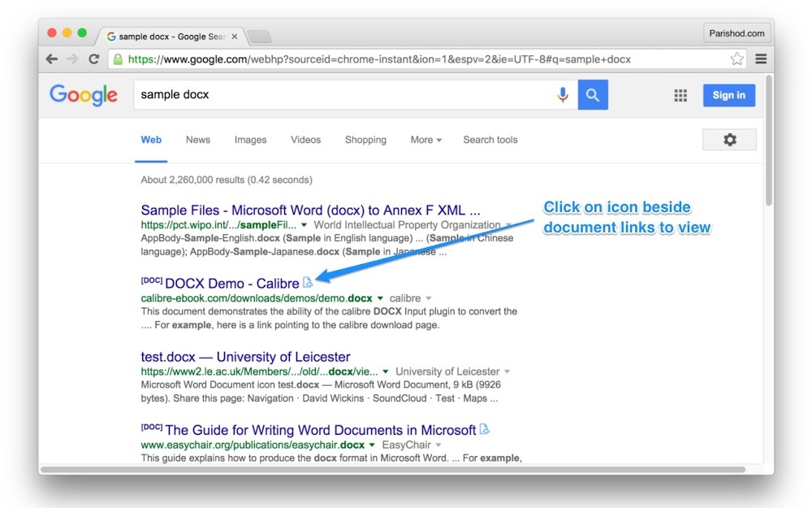The height and width of the screenshot is (508, 812).
Task: Click the Search tools option
Action: [490, 140]
